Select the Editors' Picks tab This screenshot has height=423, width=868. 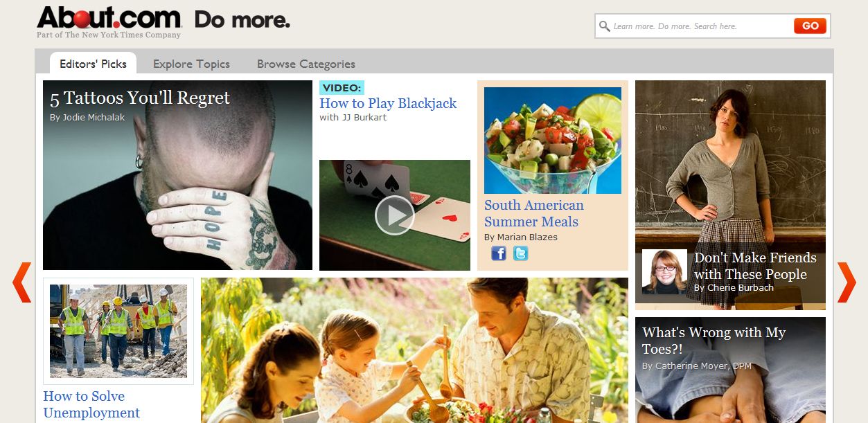(93, 64)
